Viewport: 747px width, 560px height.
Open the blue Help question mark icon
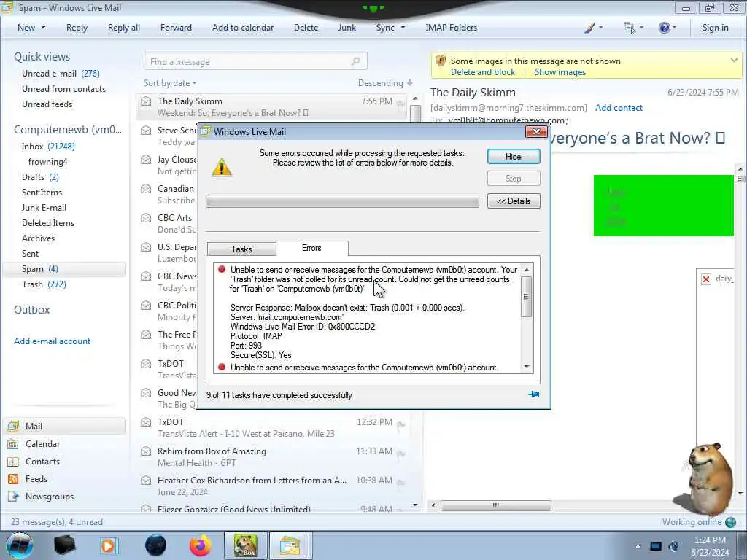(x=664, y=28)
